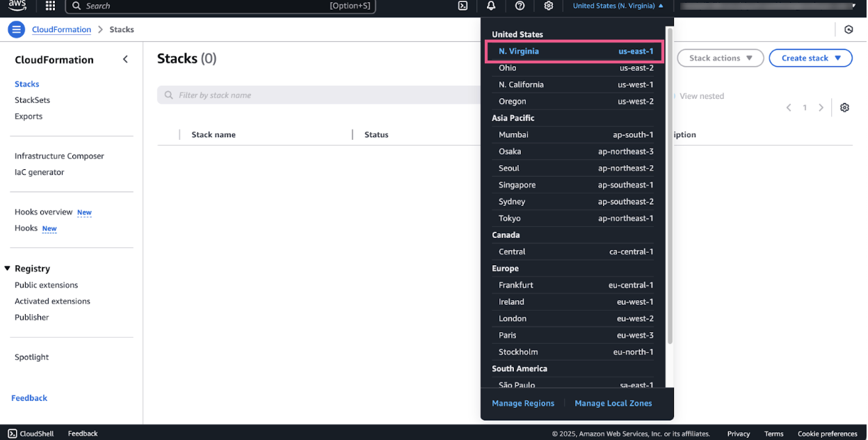Screen dimensions: 868x440
Task: Open StackSets in the sidebar
Action: [x=32, y=100]
